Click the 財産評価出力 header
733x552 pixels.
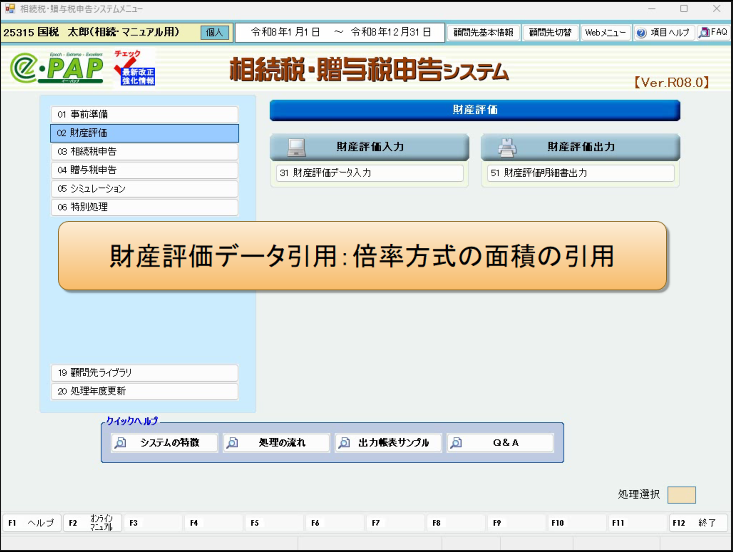tap(580, 147)
